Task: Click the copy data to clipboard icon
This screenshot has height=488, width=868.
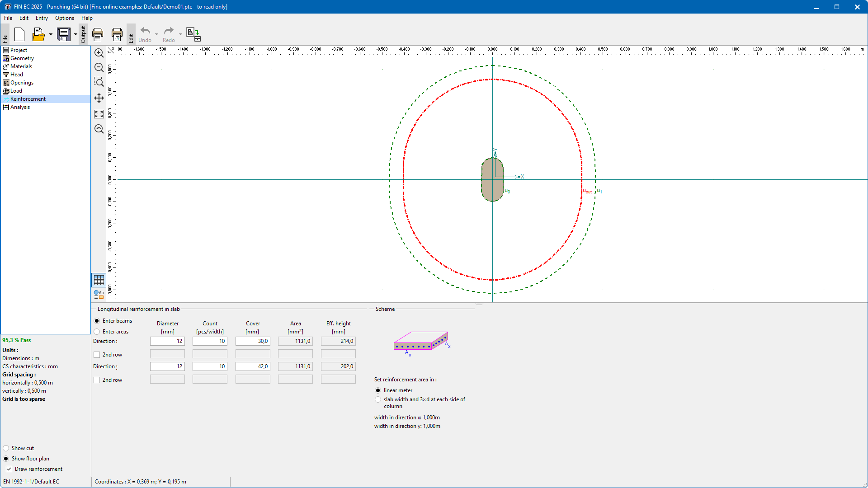Action: pos(193,34)
